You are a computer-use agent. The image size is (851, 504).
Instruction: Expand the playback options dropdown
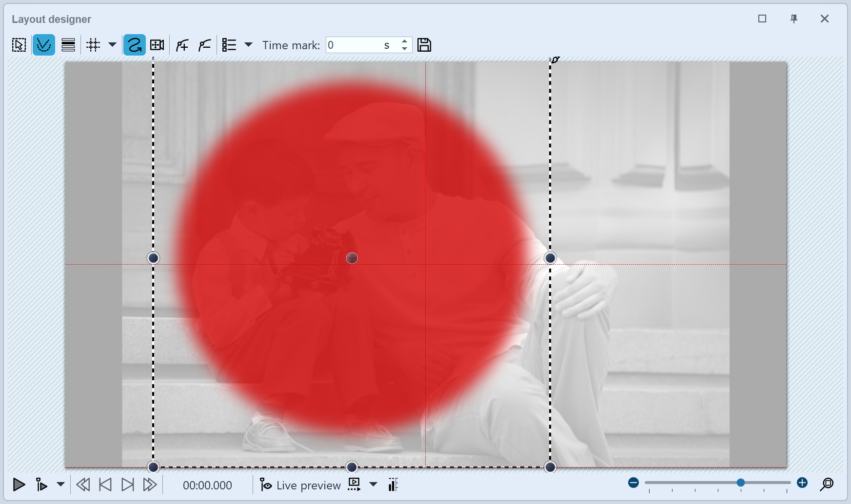point(60,485)
